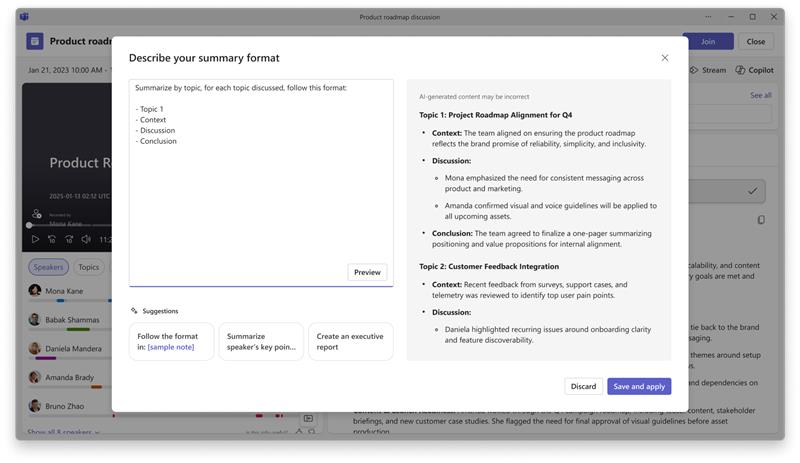Select the Summarize speaker's key points suggestion
Viewport: 800px width, 463px height.
coord(261,342)
